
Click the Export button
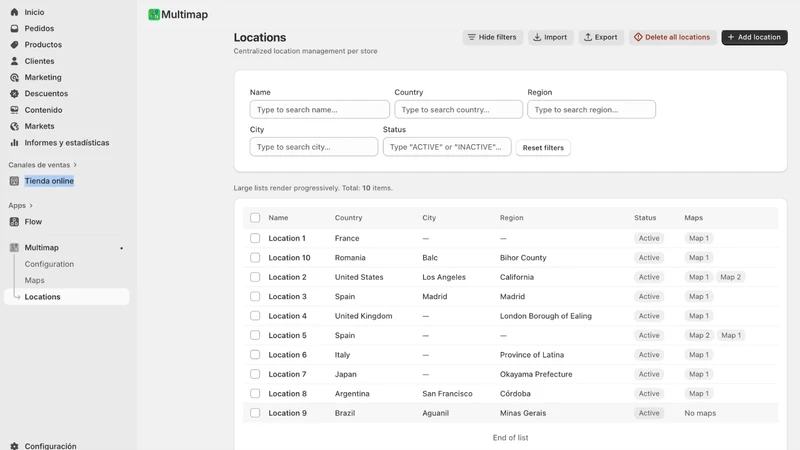coord(601,37)
